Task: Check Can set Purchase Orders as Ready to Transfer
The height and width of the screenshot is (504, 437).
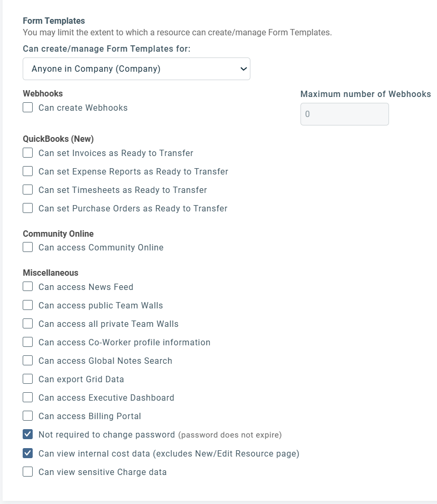Action: pos(28,209)
